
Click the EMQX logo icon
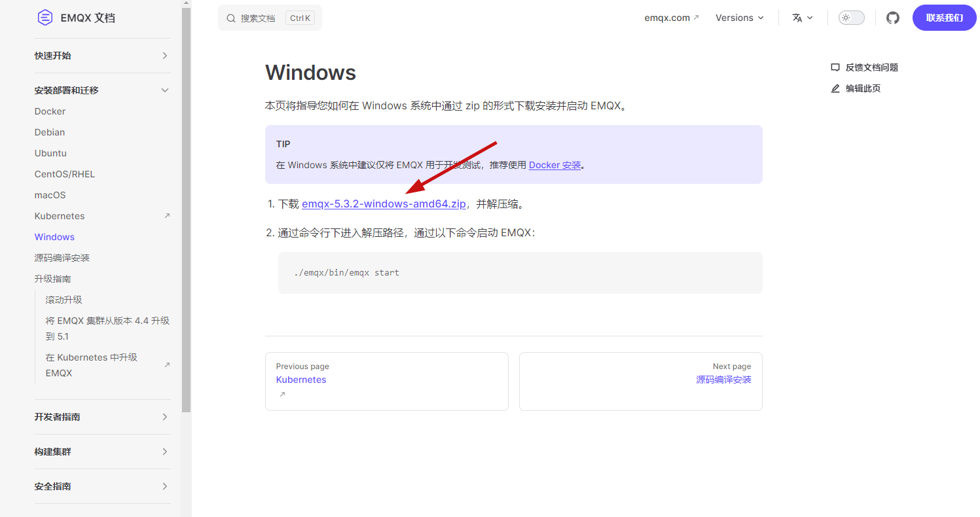pos(45,18)
